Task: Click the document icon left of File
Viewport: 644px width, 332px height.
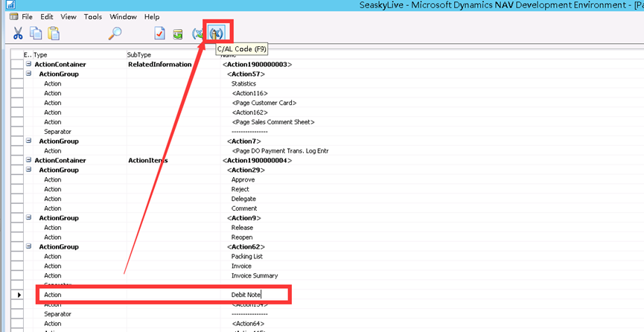Action: pos(13,17)
